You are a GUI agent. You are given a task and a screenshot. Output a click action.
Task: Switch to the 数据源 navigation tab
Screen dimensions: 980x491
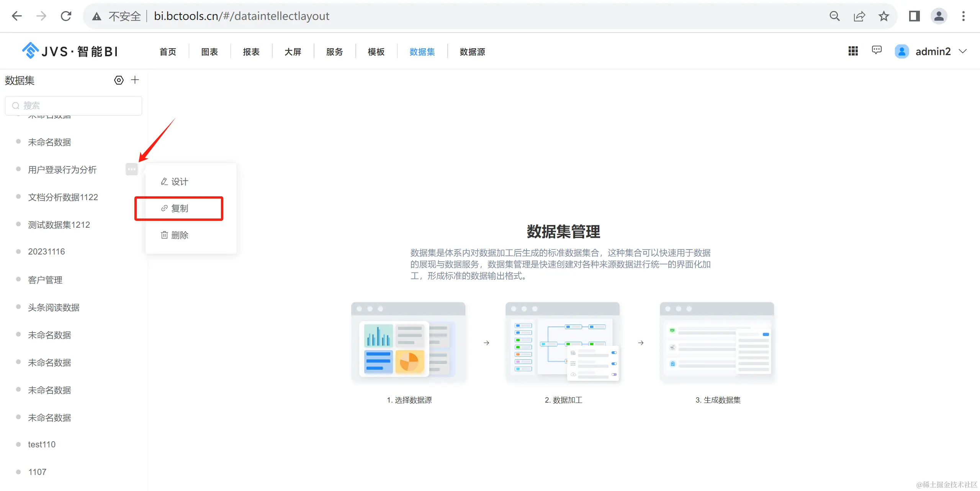pyautogui.click(x=472, y=52)
